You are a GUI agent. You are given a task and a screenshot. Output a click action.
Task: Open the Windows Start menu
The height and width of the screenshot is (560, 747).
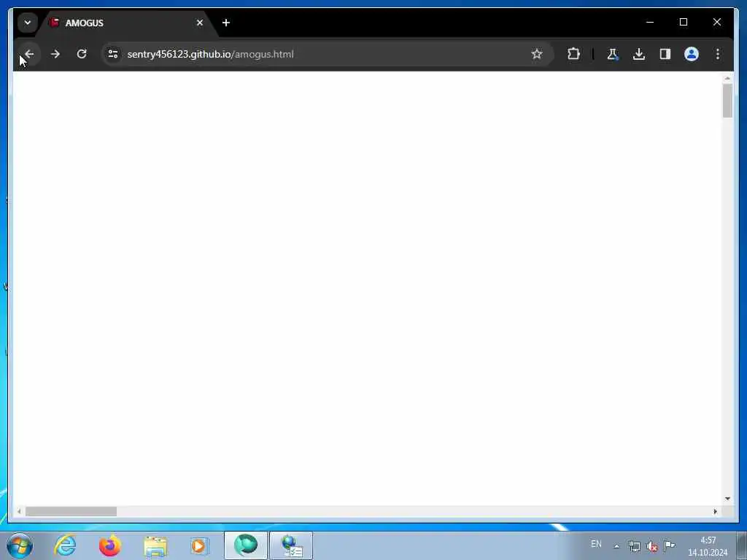tap(20, 545)
